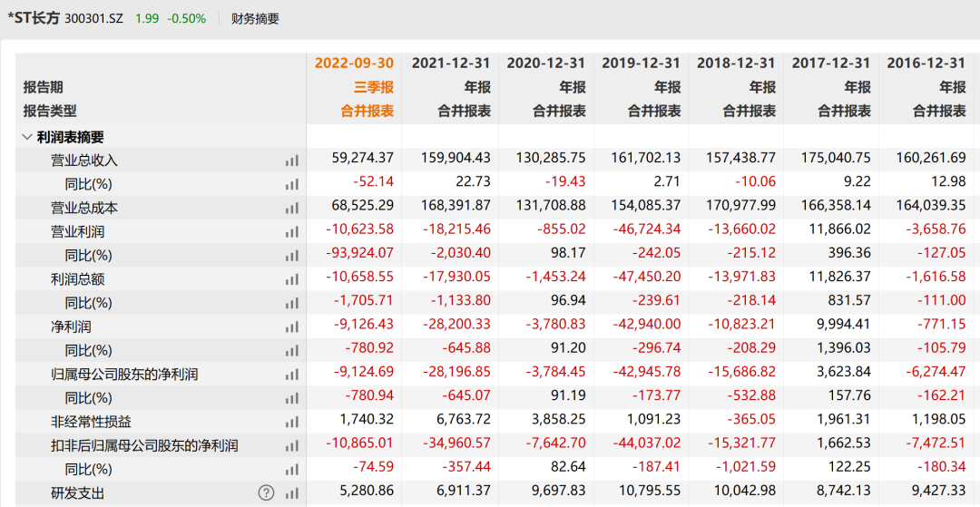Click chart icon next to 净利润
The height and width of the screenshot is (507, 980).
(291, 327)
